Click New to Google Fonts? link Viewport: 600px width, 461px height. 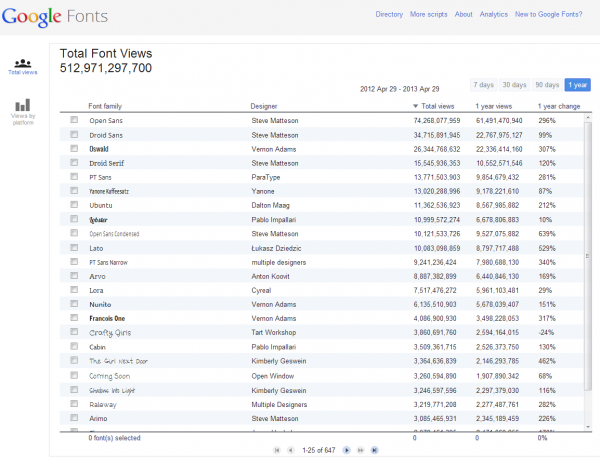pos(550,15)
